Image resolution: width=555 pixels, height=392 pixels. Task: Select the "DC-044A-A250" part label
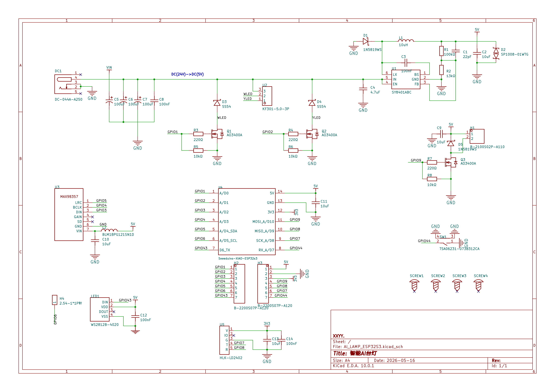pyautogui.click(x=69, y=99)
